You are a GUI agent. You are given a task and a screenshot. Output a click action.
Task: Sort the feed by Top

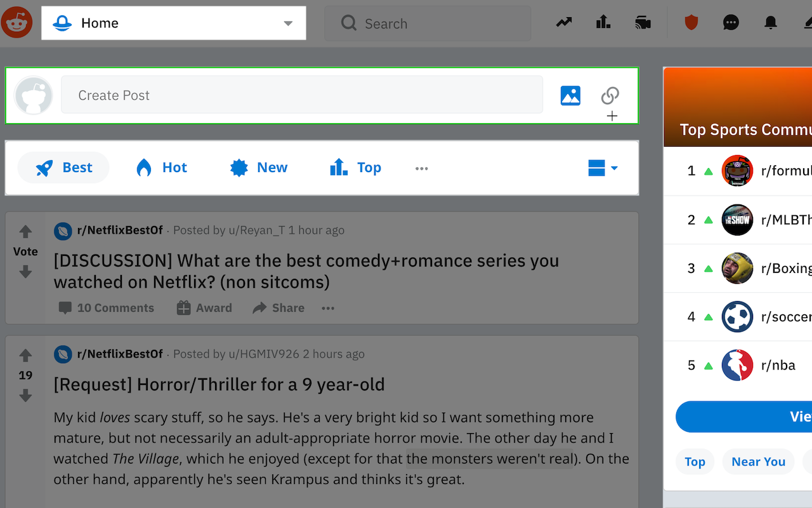point(355,168)
